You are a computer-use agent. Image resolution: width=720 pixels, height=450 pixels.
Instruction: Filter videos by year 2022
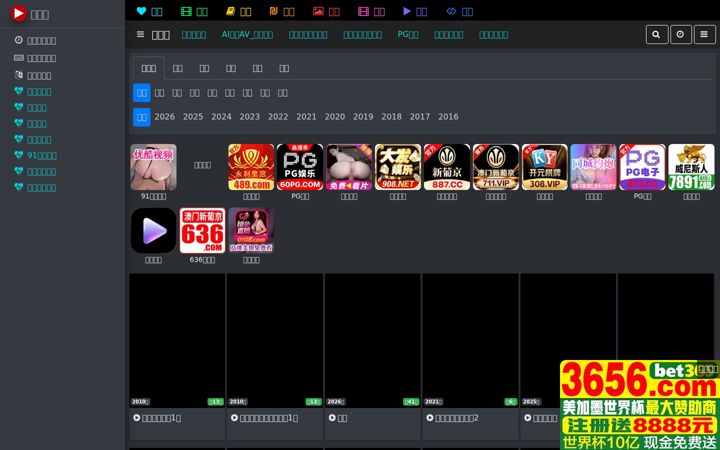coord(278,117)
